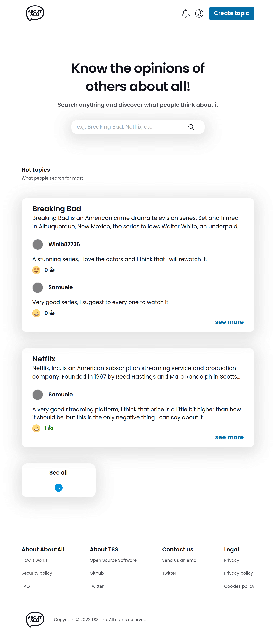Click the search magnifier icon
The width and height of the screenshot is (276, 644).
tap(191, 127)
